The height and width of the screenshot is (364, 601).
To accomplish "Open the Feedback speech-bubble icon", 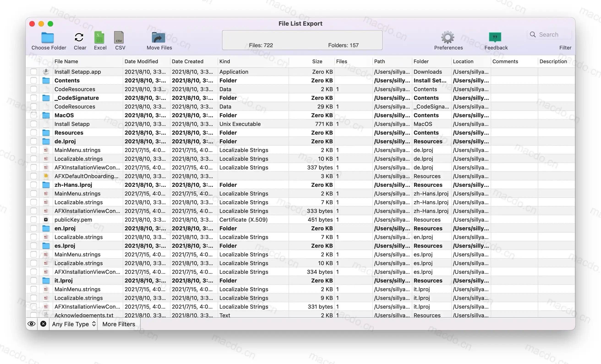I will click(x=495, y=38).
